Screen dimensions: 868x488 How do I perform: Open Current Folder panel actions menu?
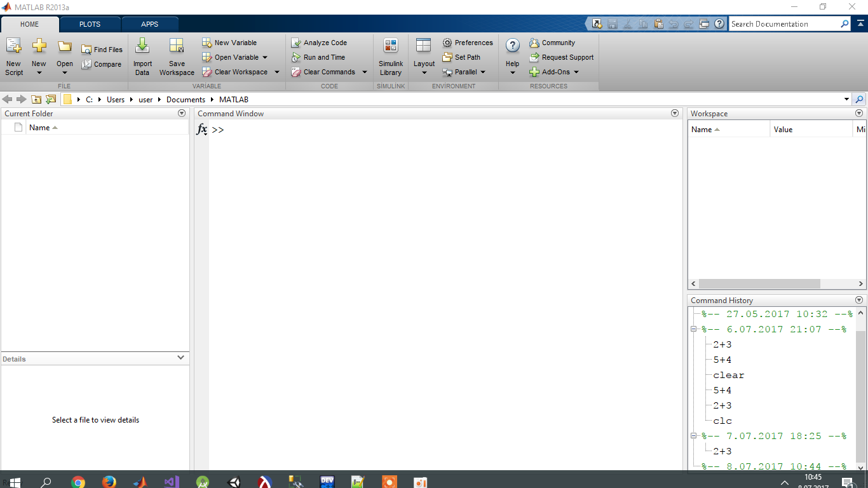[182, 113]
